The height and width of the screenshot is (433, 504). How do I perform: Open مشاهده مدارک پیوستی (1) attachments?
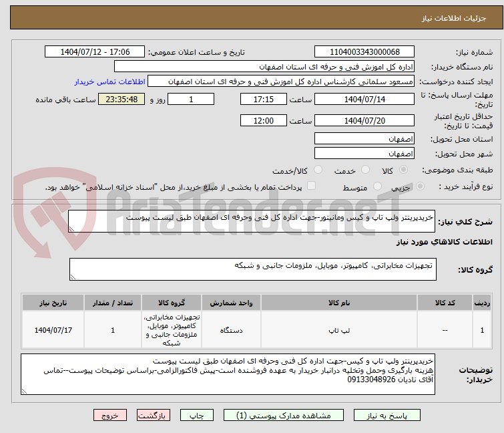pyautogui.click(x=283, y=415)
